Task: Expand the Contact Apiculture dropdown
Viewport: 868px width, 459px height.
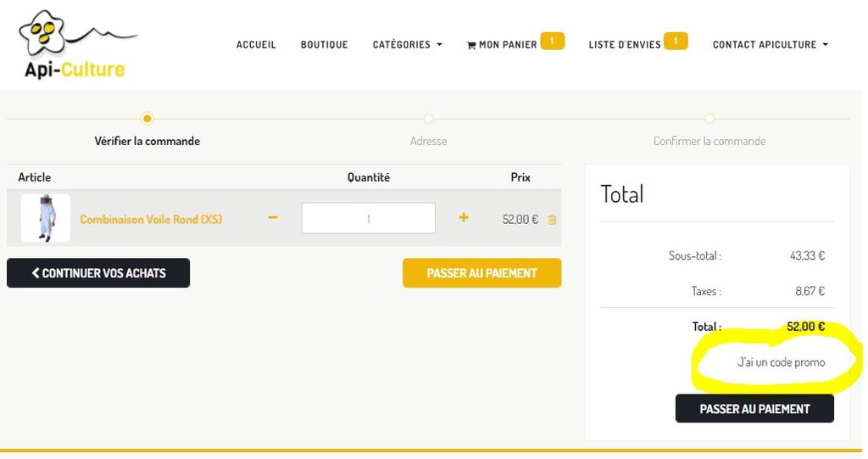Action: coord(770,45)
